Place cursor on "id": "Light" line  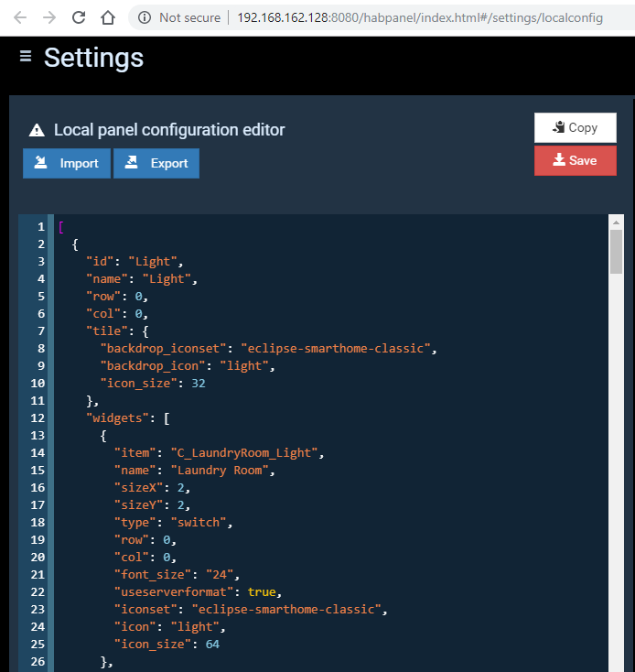[x=135, y=262]
